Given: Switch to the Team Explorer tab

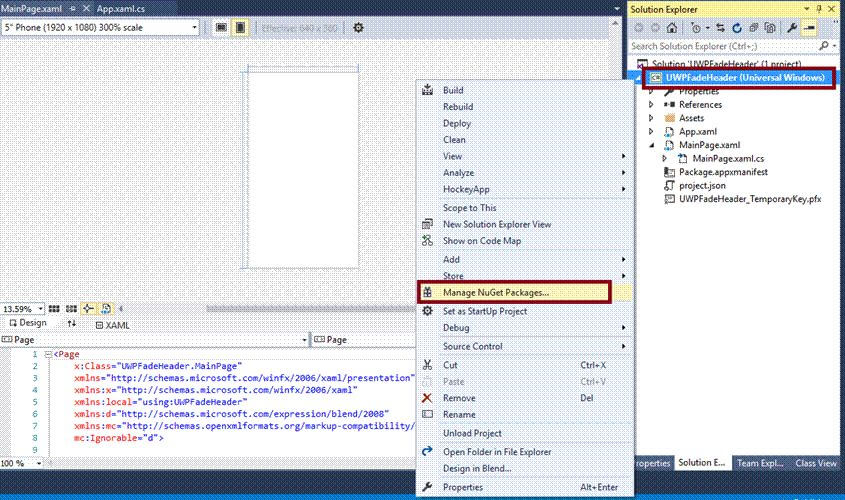Looking at the screenshot, I should (x=759, y=463).
